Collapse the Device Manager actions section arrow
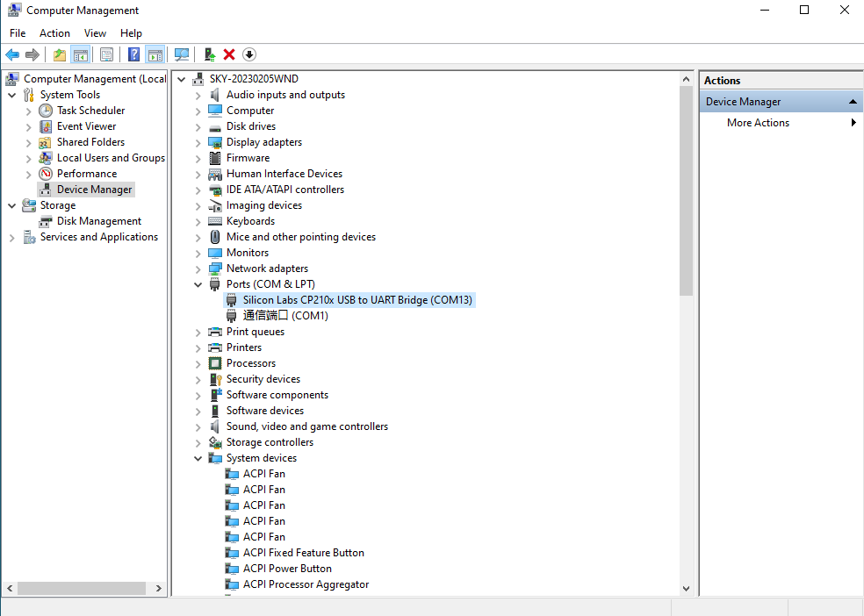 852,102
